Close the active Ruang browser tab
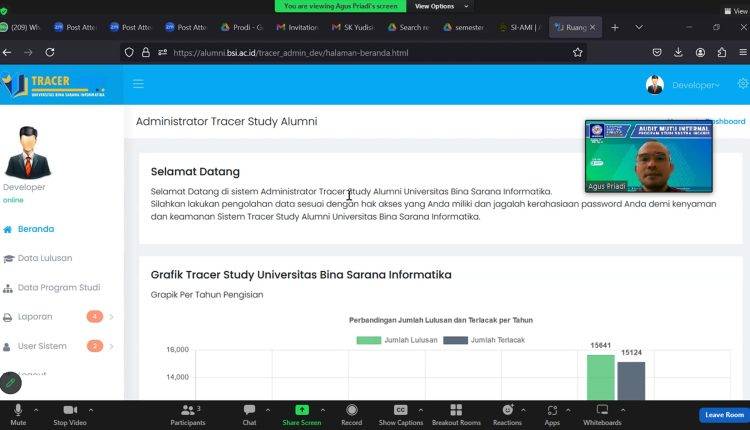Screen dimensions: 750x430 pyautogui.click(x=593, y=28)
